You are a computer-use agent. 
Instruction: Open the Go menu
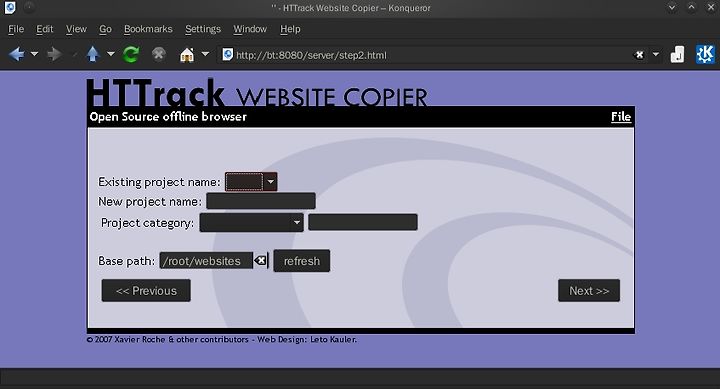[x=105, y=29]
